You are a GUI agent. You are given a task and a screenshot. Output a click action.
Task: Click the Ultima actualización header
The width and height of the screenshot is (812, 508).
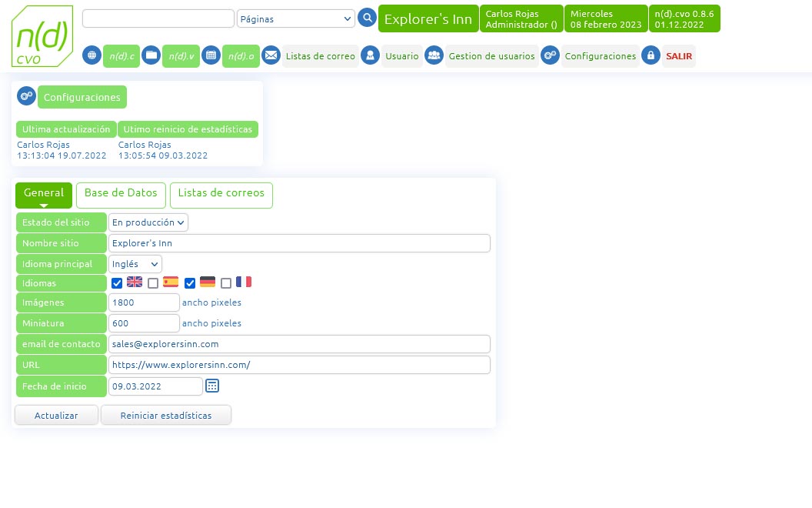pos(66,129)
